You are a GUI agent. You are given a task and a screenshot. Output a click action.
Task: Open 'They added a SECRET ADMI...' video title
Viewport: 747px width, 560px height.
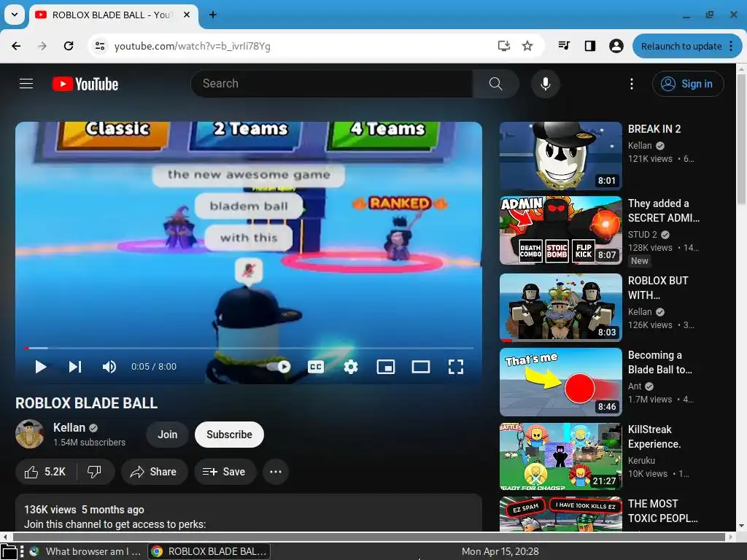pos(664,211)
